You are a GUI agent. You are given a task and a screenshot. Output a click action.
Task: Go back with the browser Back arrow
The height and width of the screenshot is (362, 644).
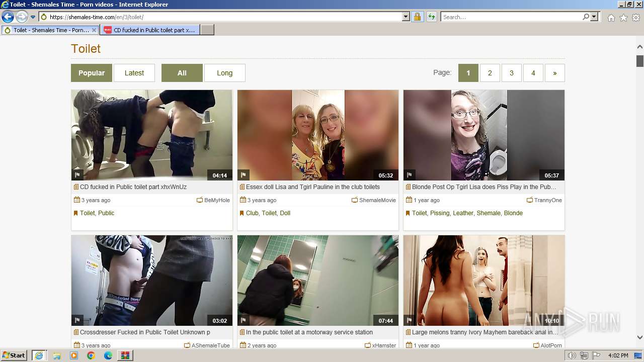(8, 17)
